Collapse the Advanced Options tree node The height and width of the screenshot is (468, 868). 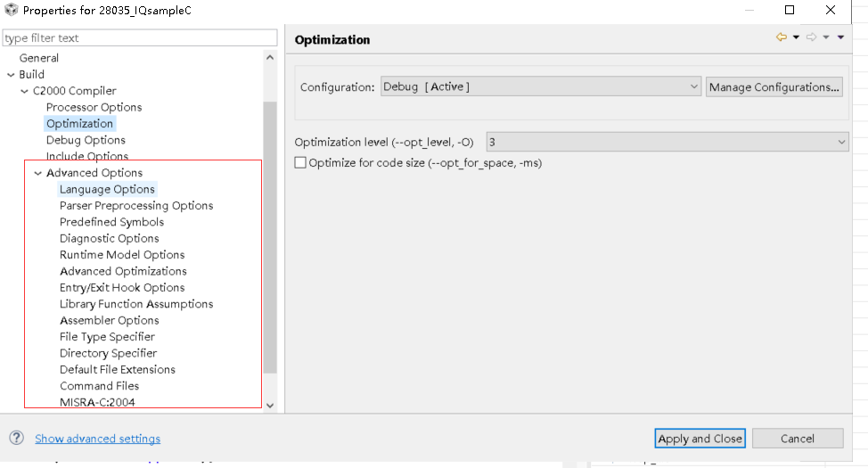(37, 173)
